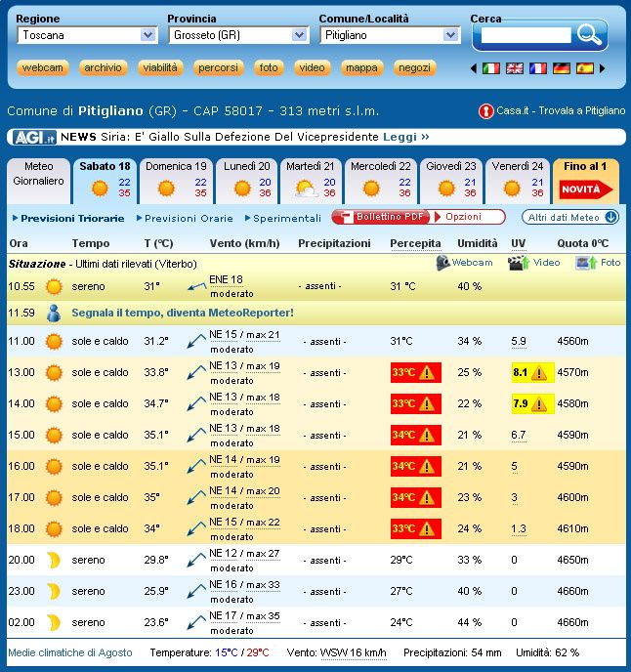
Task: Select the British flag language
Action: 515,68
